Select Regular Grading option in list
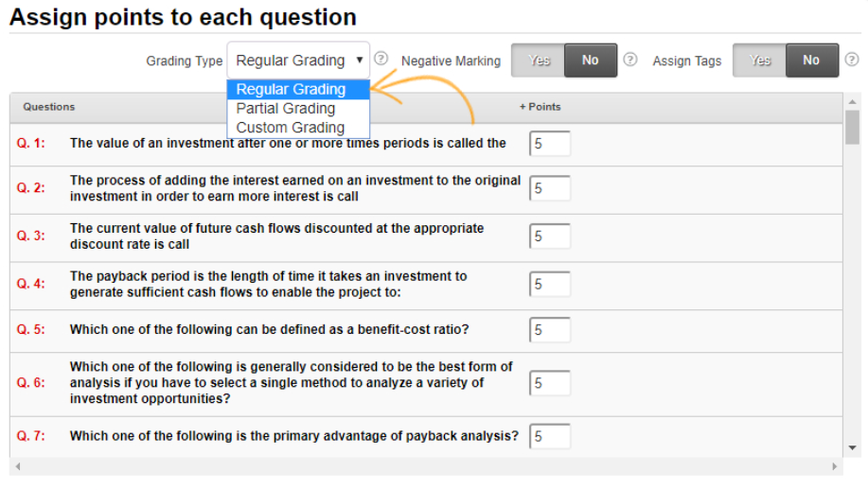This screenshot has width=868, height=490. click(x=292, y=90)
